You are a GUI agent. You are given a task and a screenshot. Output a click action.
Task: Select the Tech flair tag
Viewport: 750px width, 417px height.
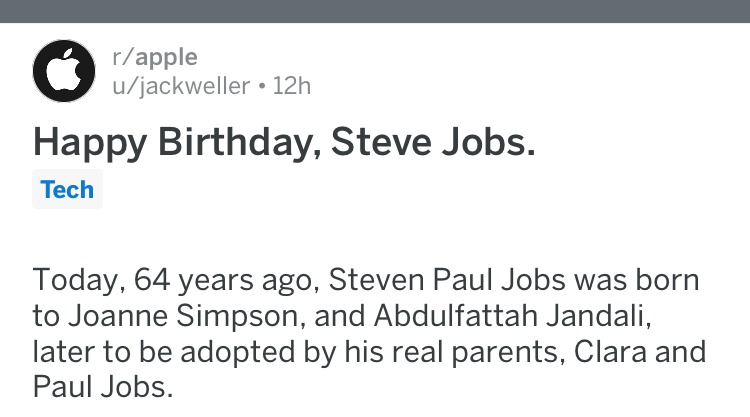(x=67, y=189)
